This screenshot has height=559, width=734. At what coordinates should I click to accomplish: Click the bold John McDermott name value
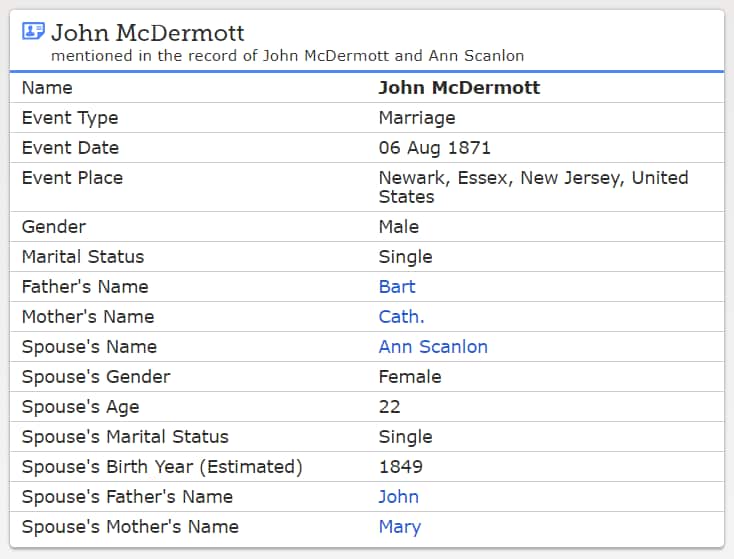pyautogui.click(x=459, y=88)
